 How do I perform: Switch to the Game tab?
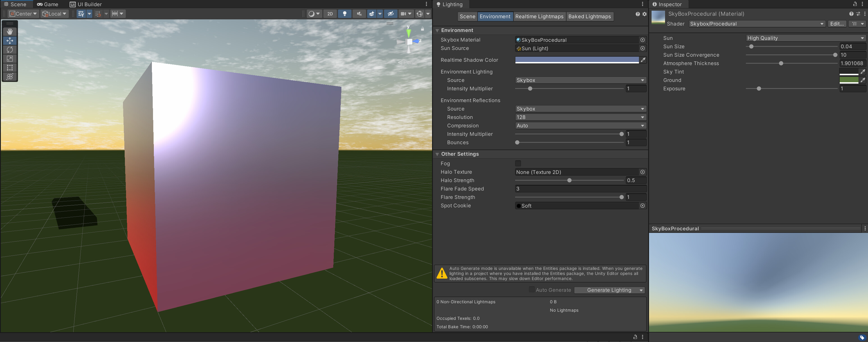[x=47, y=4]
